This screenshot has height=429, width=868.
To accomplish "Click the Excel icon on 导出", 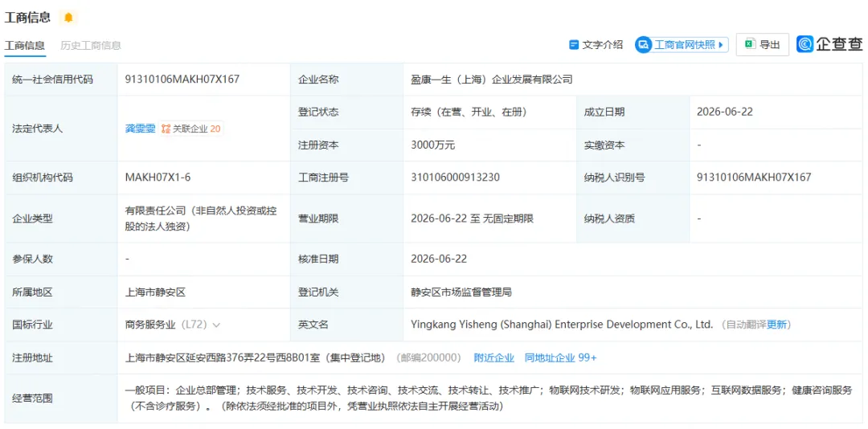I will 750,45.
